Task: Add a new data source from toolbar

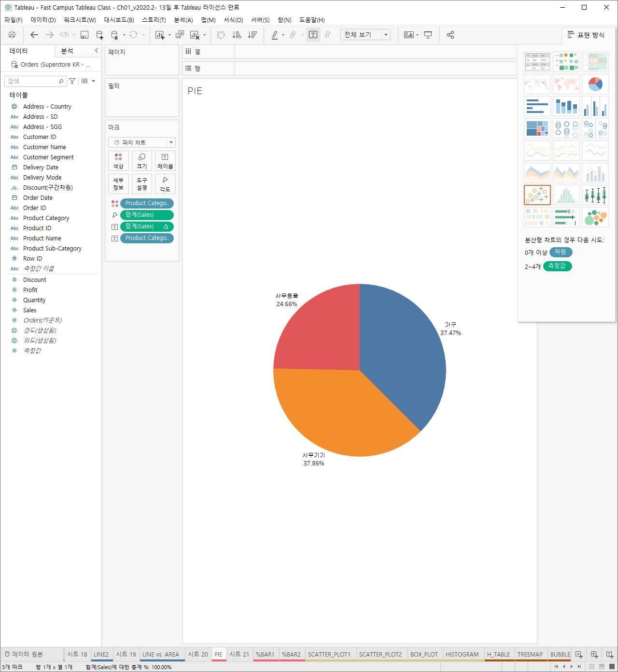Action: click(100, 35)
